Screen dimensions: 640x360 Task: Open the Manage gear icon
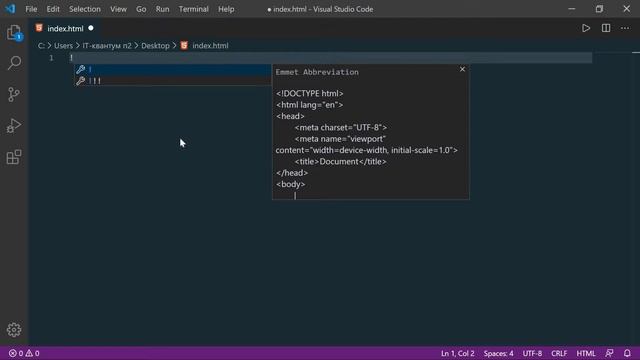[x=14, y=330]
